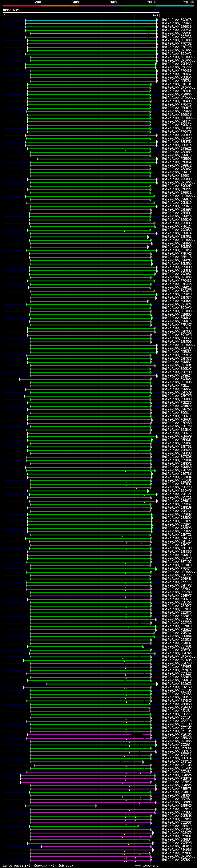Click hit label UniRef100_A5BWG4
The height and width of the screenshot is (868, 197).
(177, 162)
